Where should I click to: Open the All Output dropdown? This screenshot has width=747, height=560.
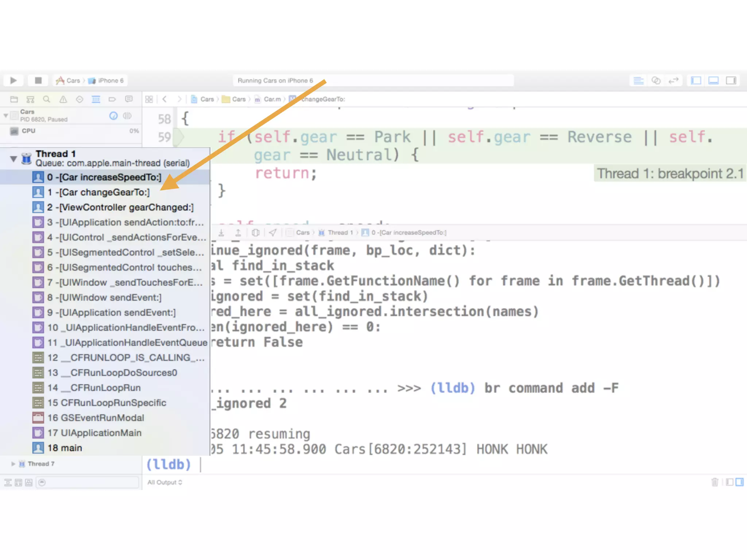coord(165,482)
